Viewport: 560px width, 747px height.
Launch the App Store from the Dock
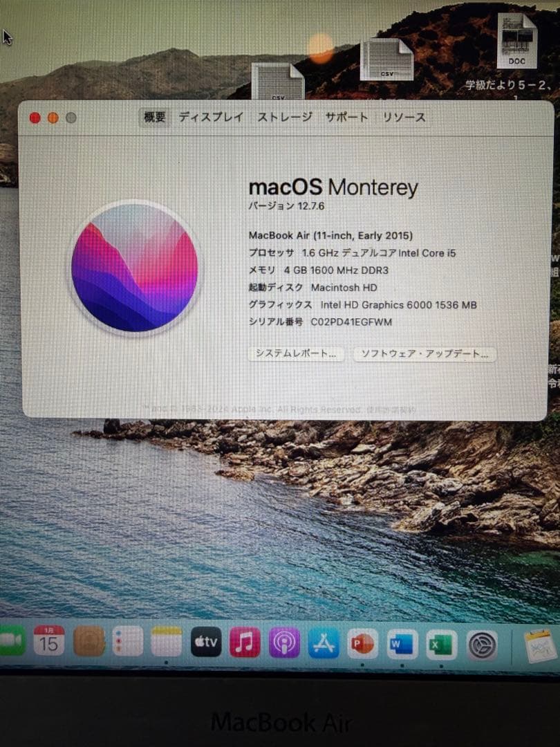pos(323,643)
